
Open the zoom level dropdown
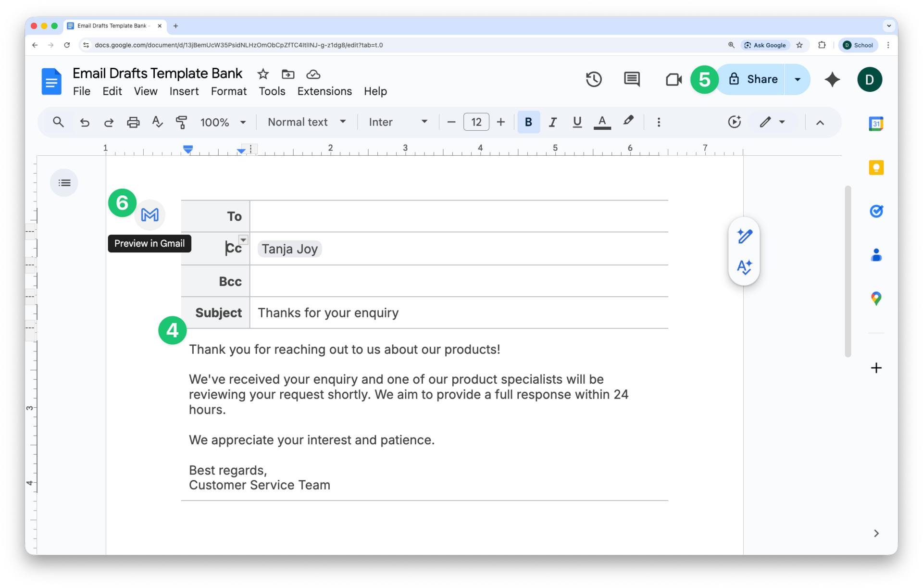pyautogui.click(x=223, y=122)
